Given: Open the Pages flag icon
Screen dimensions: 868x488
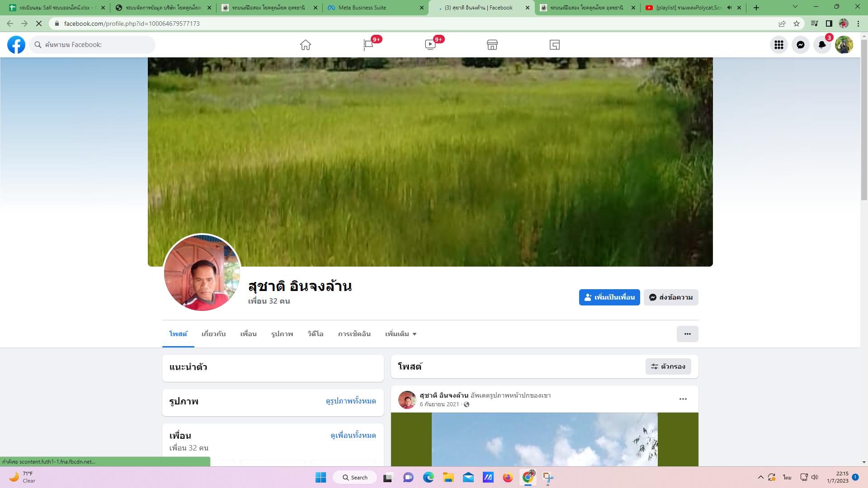Looking at the screenshot, I should [368, 45].
